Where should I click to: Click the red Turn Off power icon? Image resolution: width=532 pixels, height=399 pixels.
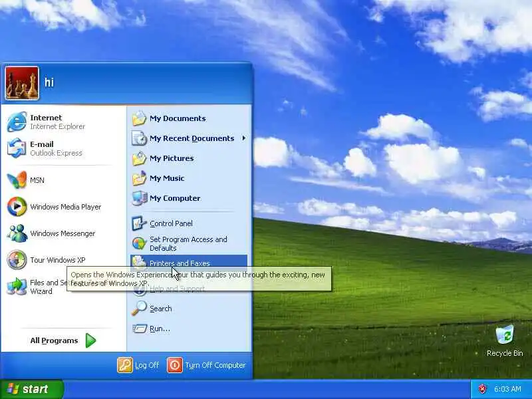[x=175, y=365]
